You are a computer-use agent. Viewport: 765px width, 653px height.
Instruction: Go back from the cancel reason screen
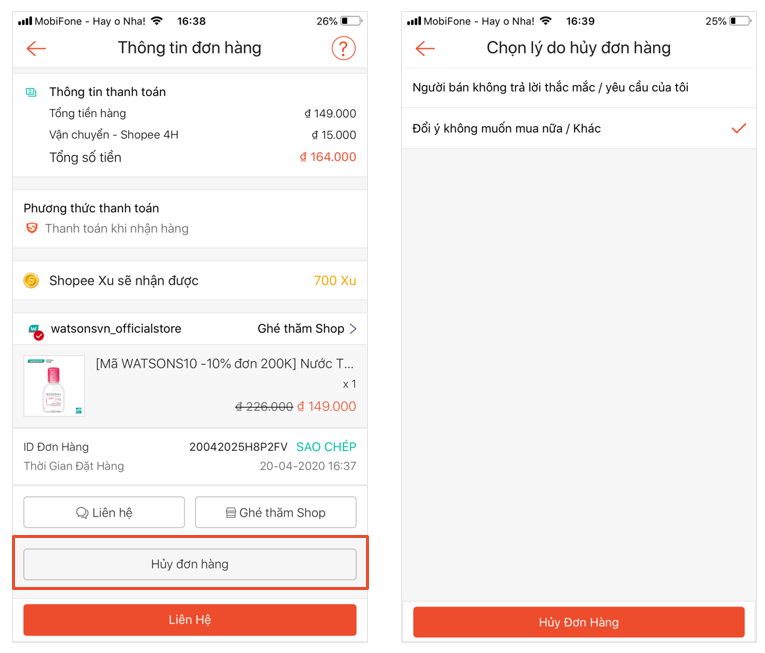point(425,48)
